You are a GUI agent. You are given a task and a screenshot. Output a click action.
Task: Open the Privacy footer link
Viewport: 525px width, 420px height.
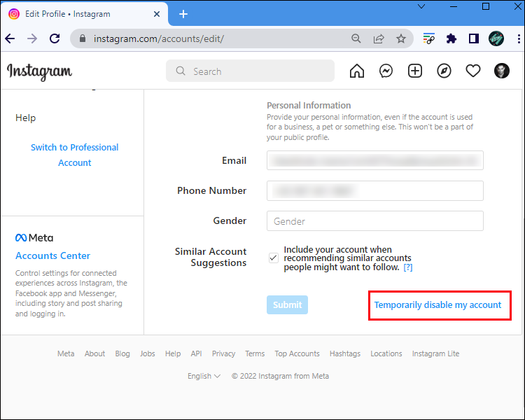[223, 353]
